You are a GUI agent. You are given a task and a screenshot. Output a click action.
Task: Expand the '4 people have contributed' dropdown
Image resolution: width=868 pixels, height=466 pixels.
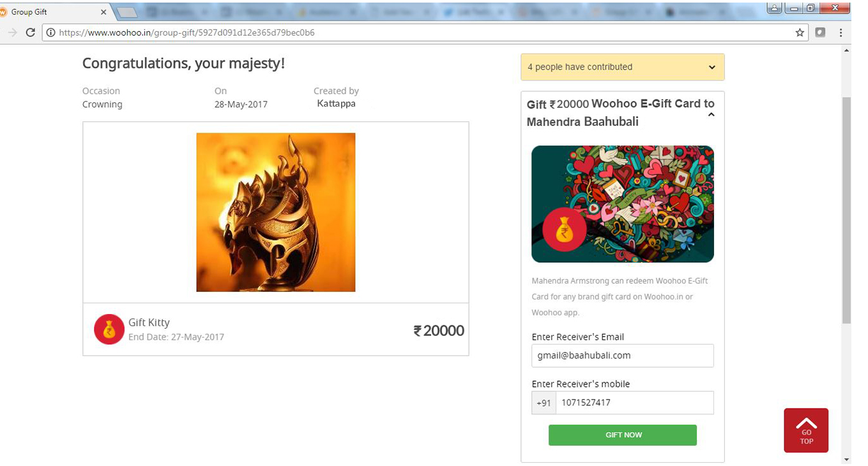coord(712,68)
